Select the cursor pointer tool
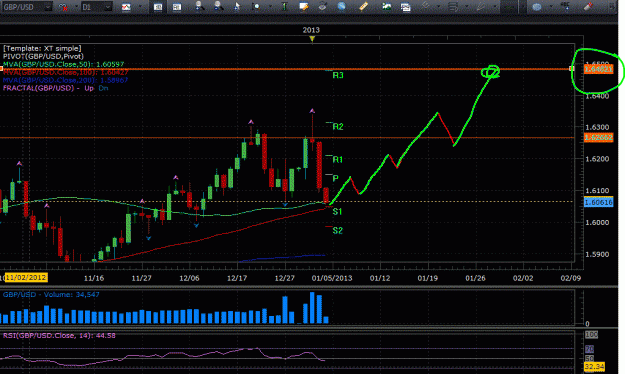 pos(237,6)
